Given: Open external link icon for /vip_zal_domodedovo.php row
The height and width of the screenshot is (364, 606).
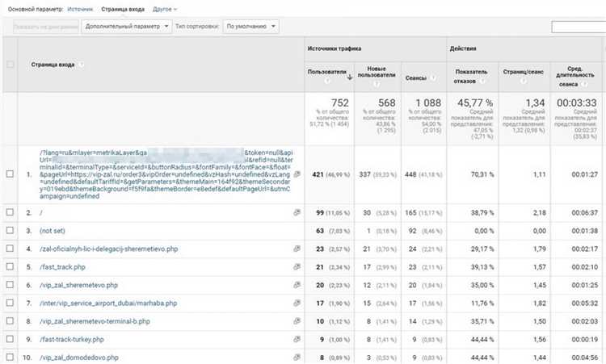Looking at the screenshot, I should (x=297, y=357).
